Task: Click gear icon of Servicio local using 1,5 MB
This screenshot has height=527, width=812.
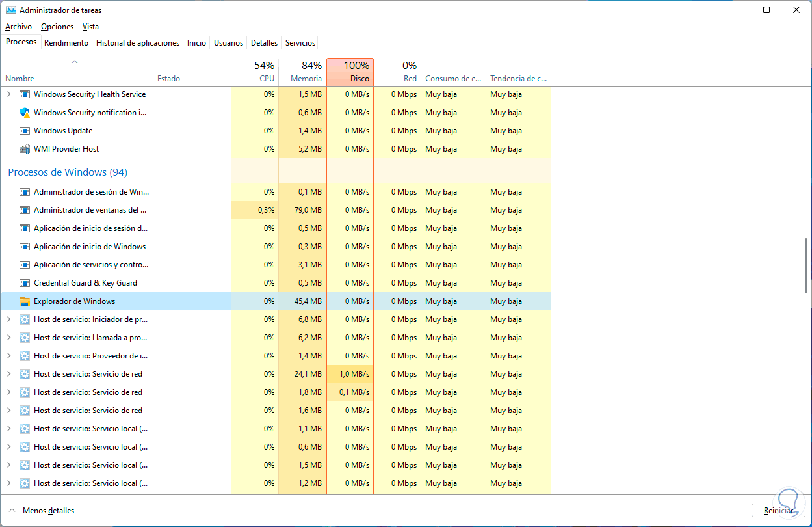Action: (25, 465)
